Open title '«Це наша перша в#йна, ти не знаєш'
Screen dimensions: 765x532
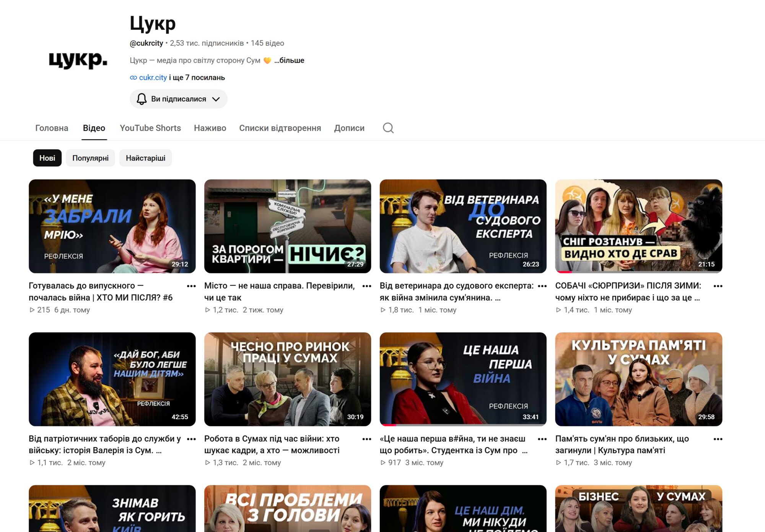point(454,444)
